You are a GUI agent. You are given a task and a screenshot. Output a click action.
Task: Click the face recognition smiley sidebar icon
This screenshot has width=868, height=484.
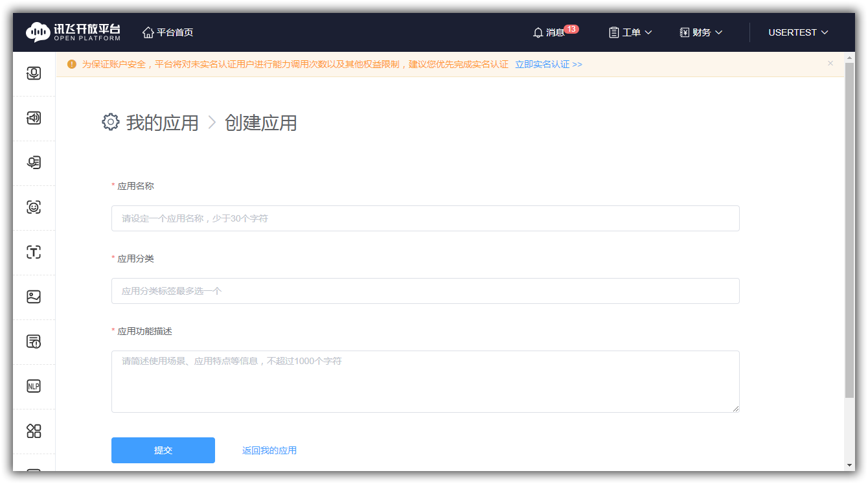pos(34,207)
